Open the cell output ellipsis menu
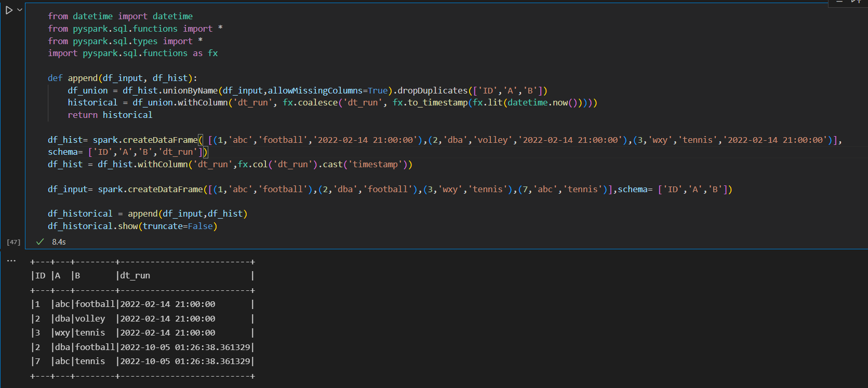Image resolution: width=868 pixels, height=388 pixels. pyautogui.click(x=11, y=261)
